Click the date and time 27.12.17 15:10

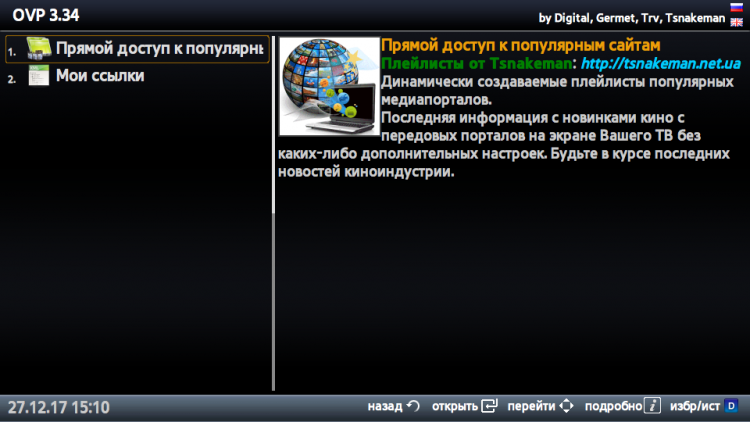tap(58, 407)
